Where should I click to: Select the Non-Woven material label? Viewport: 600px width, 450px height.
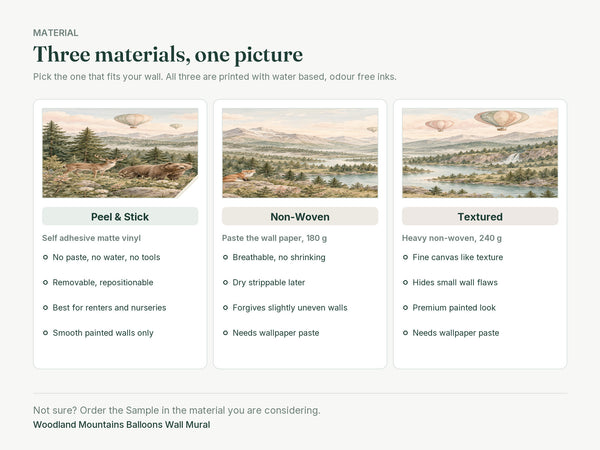[x=300, y=217]
